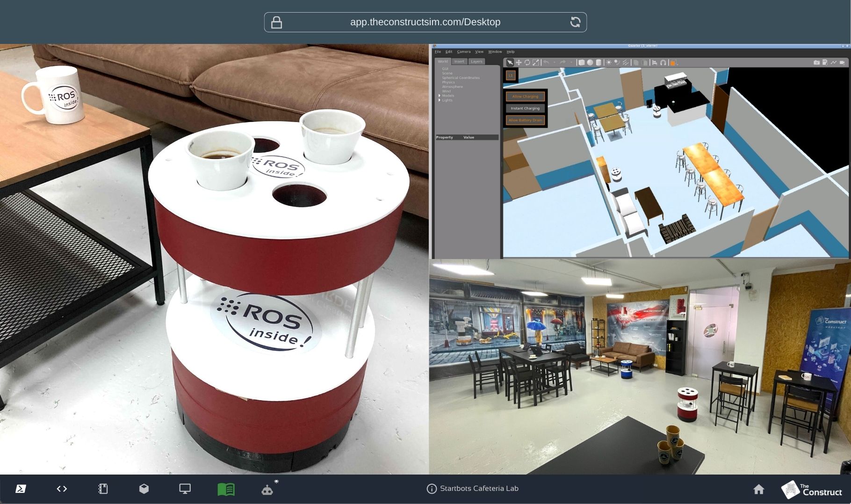Open the Camera menu in Gazebo
851x504 pixels.
pyautogui.click(x=464, y=52)
